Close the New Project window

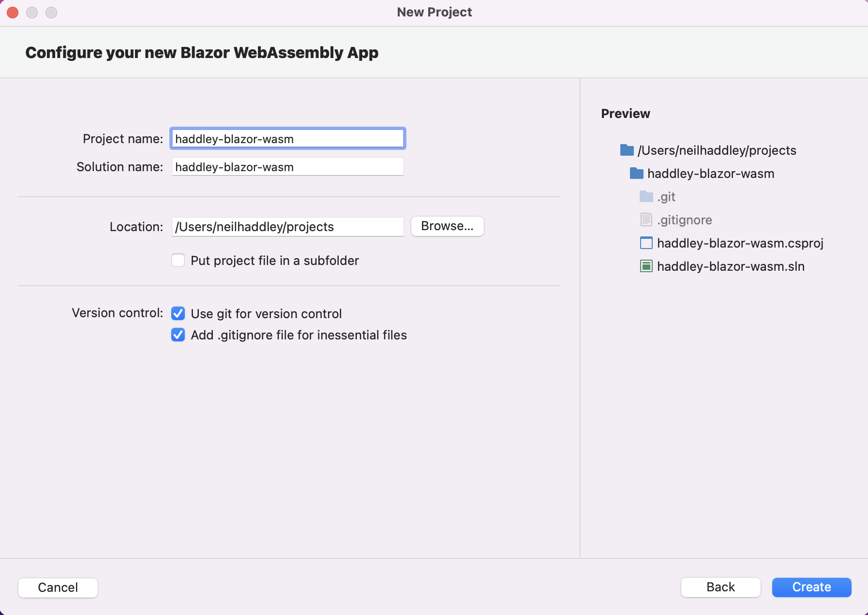pyautogui.click(x=13, y=13)
